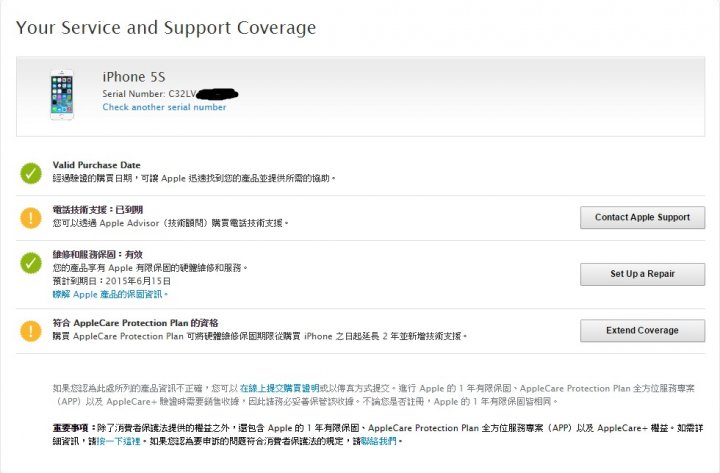Click the Your Service and Support Coverage heading
The height and width of the screenshot is (473, 720).
(166, 28)
